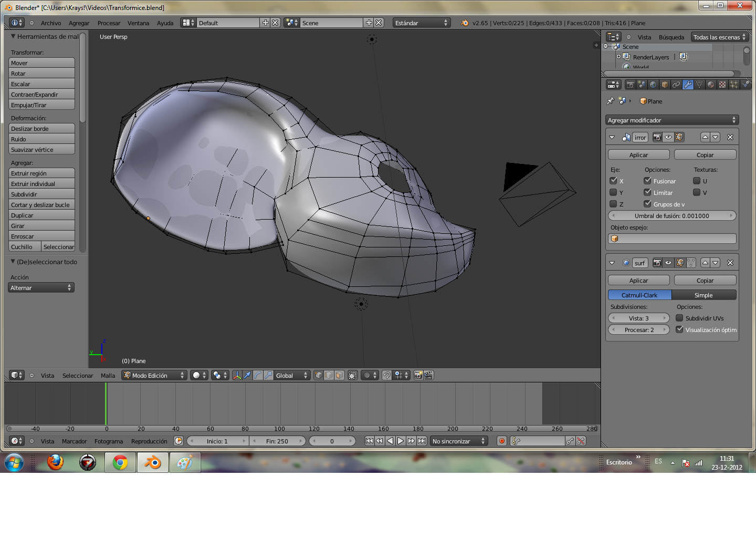Enable the Subdividir UVs checkbox
Viewport: 756px width, 538px height.
pos(679,318)
